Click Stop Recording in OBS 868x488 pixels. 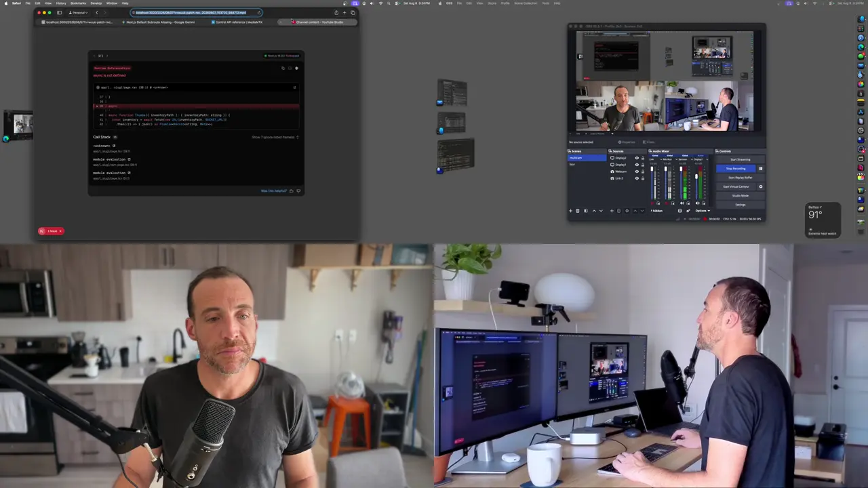[736, 169]
